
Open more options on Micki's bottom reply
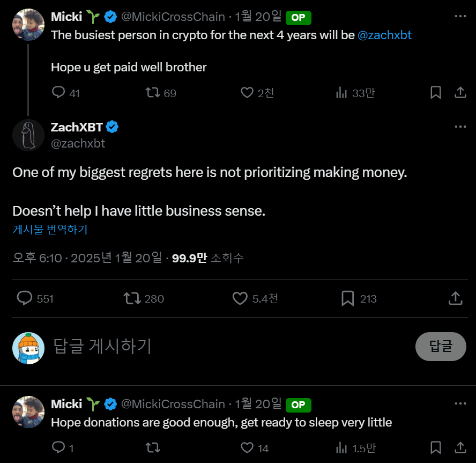click(x=460, y=403)
